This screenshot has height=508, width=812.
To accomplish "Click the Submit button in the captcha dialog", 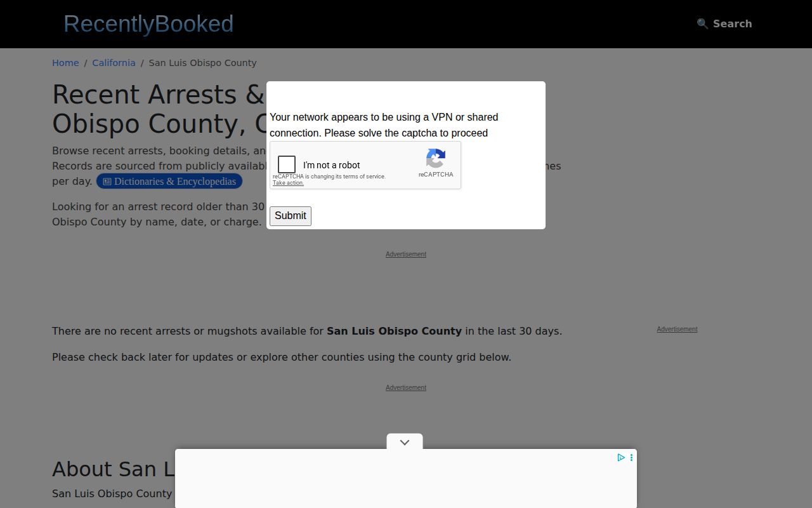I will point(291,216).
